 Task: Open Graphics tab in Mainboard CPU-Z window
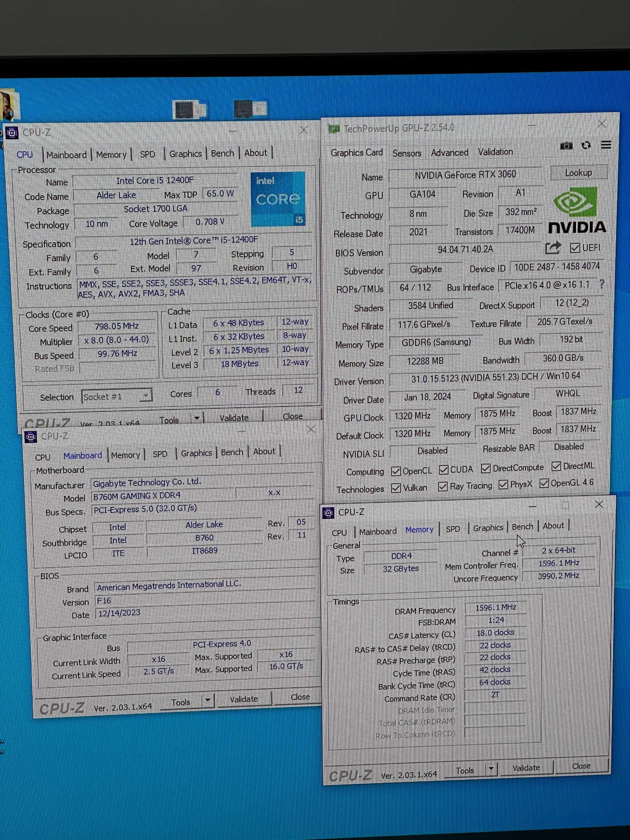tap(196, 454)
